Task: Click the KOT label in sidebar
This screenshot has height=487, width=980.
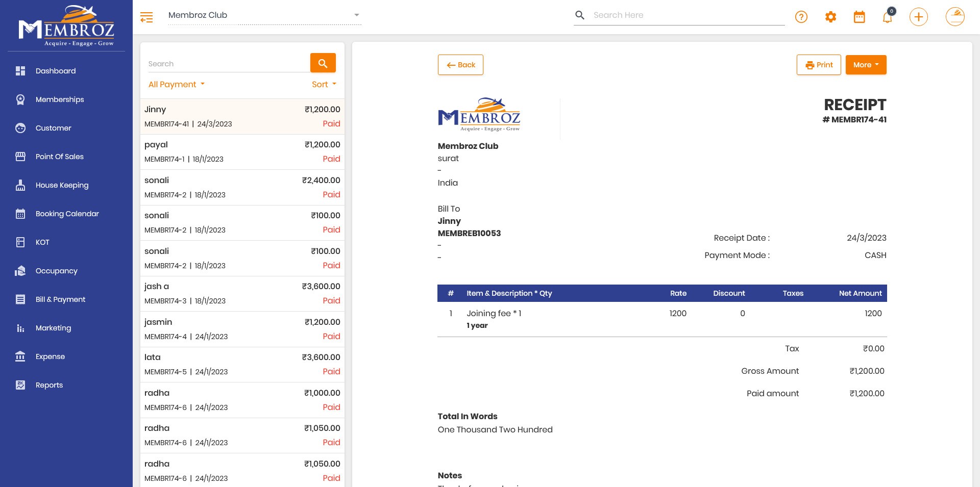Action: (42, 242)
